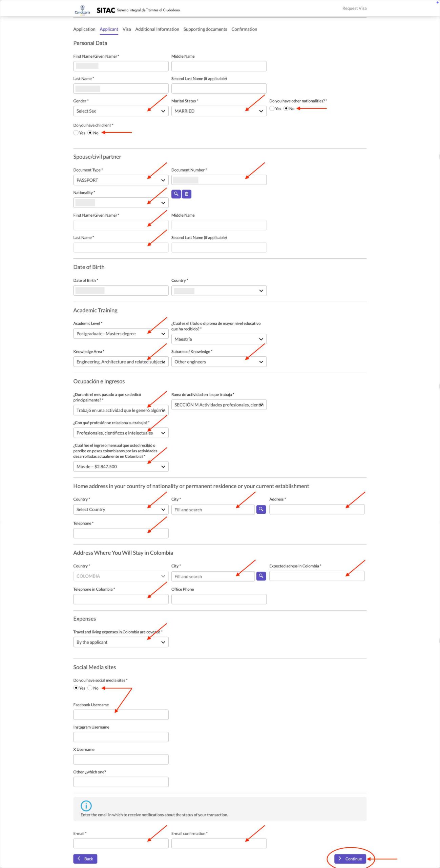Screen dimensions: 440x868
Task: Open the Supporting documents tab
Action: pos(205,29)
